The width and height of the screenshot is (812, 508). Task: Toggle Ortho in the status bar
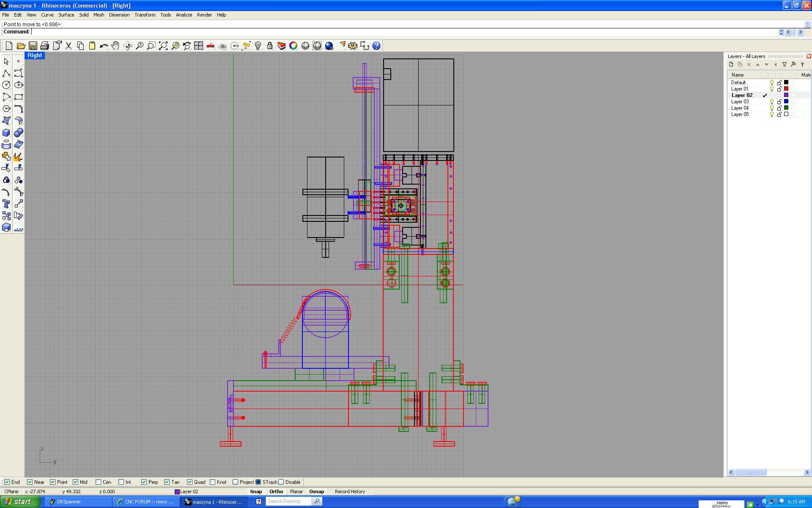coord(276,491)
